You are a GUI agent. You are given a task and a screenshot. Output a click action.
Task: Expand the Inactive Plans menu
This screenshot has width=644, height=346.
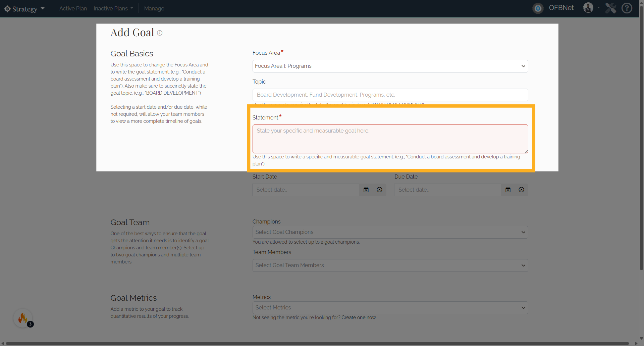click(x=113, y=8)
